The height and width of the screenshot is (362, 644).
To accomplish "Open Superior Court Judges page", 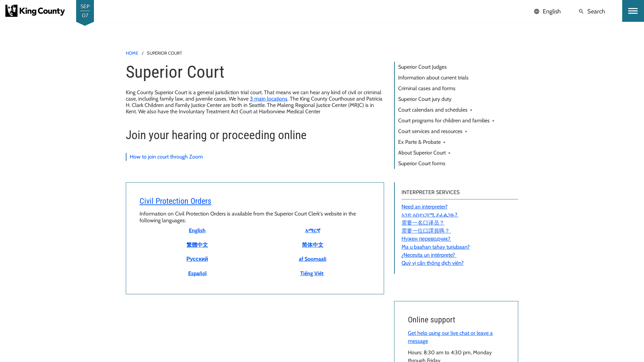I will click(422, 67).
